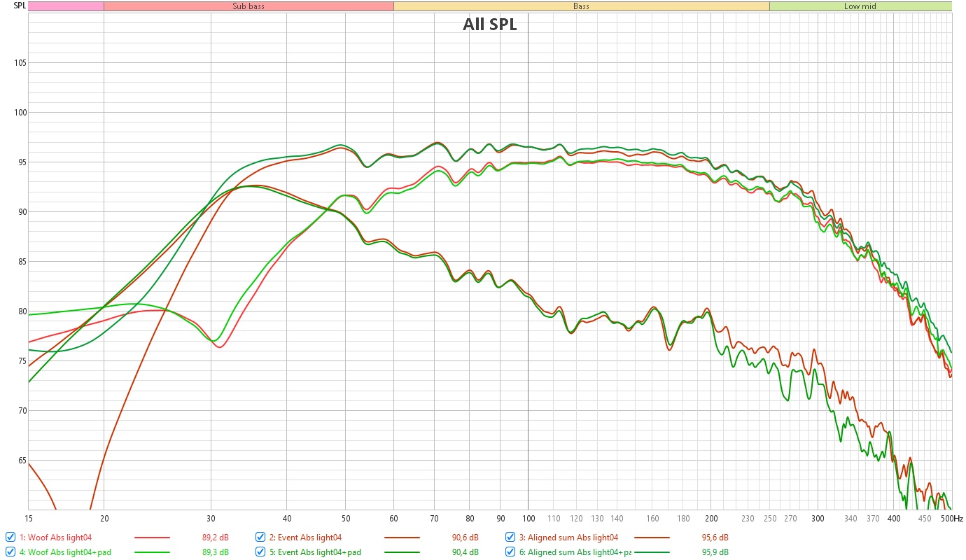The width and height of the screenshot is (966, 560).
Task: Click the 89,2 dB legend value
Action: 215,538
